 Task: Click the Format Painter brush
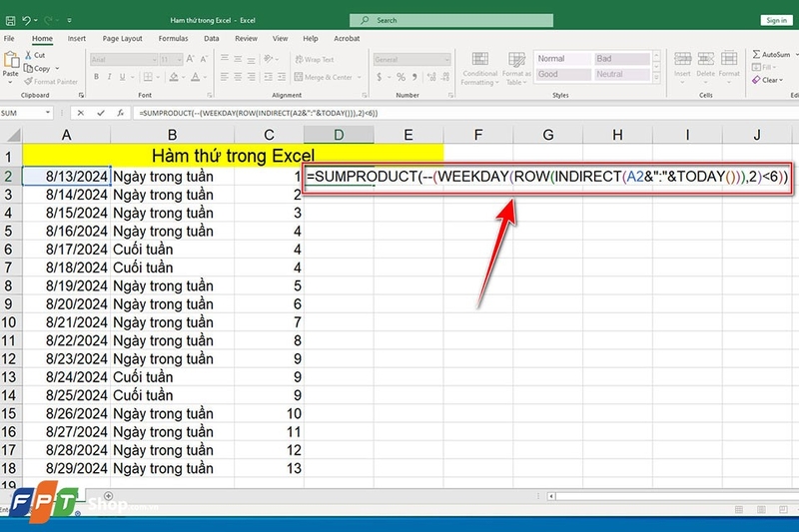[29, 82]
